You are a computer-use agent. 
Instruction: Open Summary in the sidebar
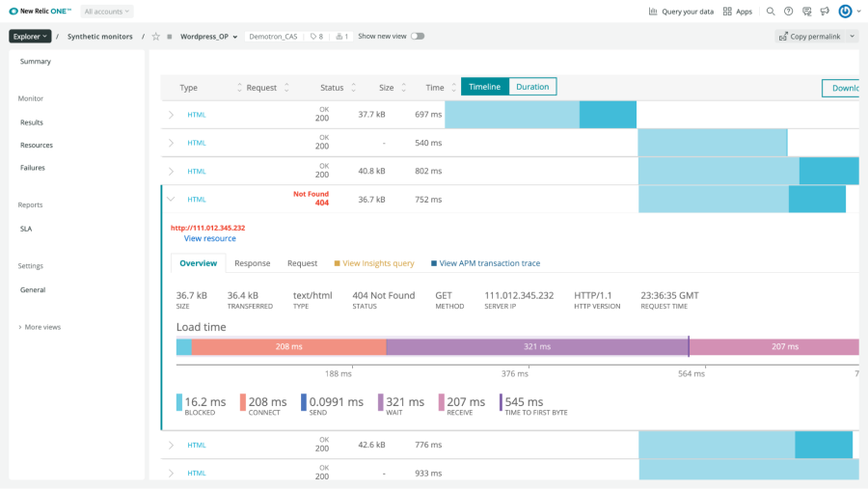(x=36, y=62)
